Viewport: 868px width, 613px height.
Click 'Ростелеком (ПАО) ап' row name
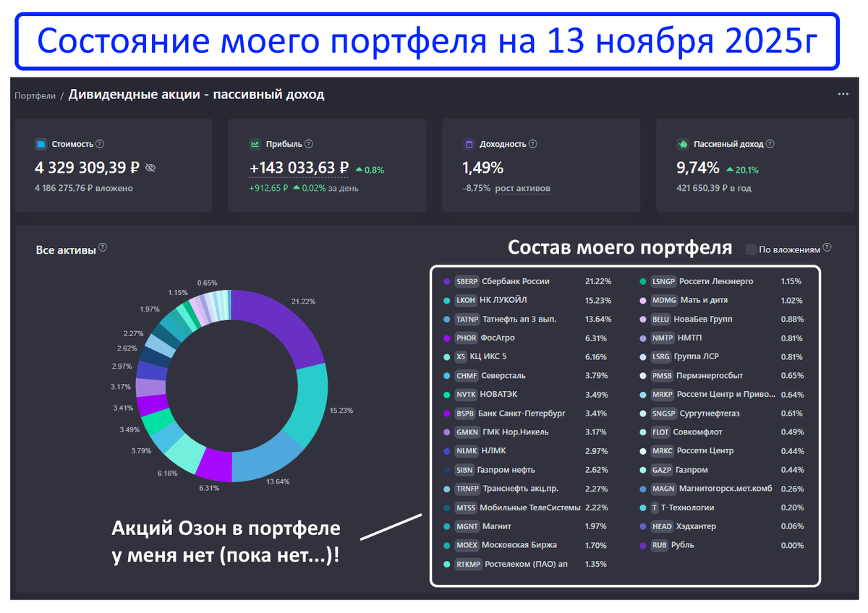pyautogui.click(x=526, y=563)
